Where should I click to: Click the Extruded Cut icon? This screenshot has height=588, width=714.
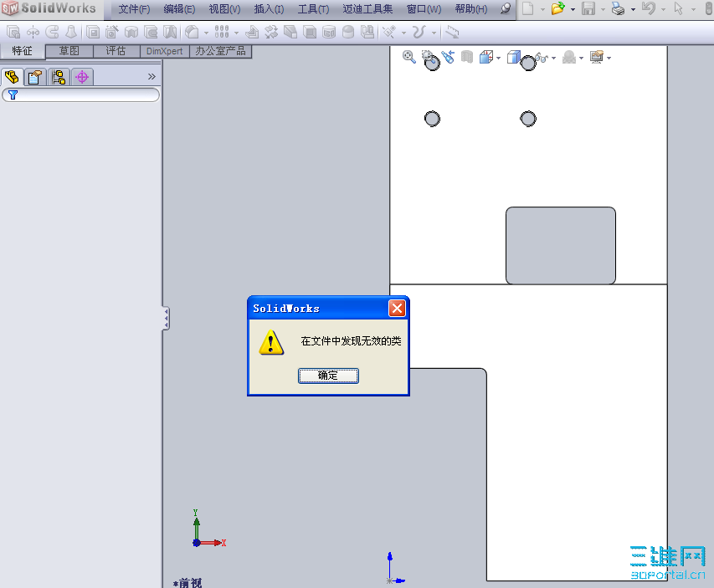(x=93, y=32)
